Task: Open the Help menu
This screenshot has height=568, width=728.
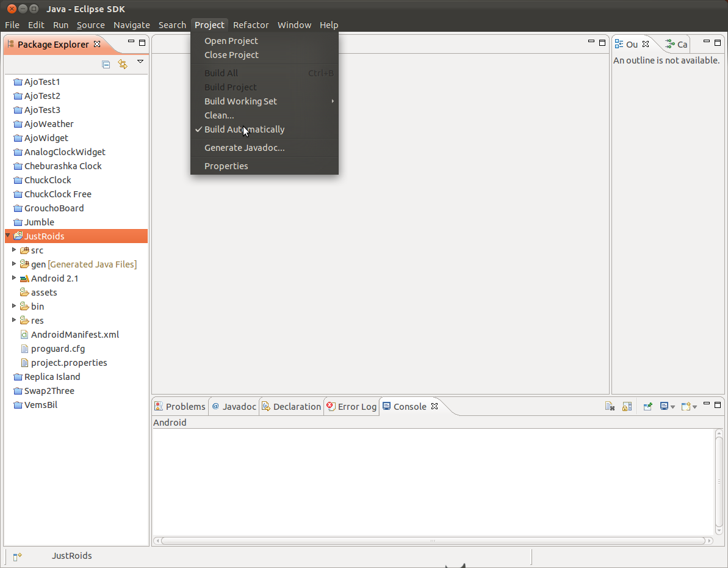Action: click(329, 25)
